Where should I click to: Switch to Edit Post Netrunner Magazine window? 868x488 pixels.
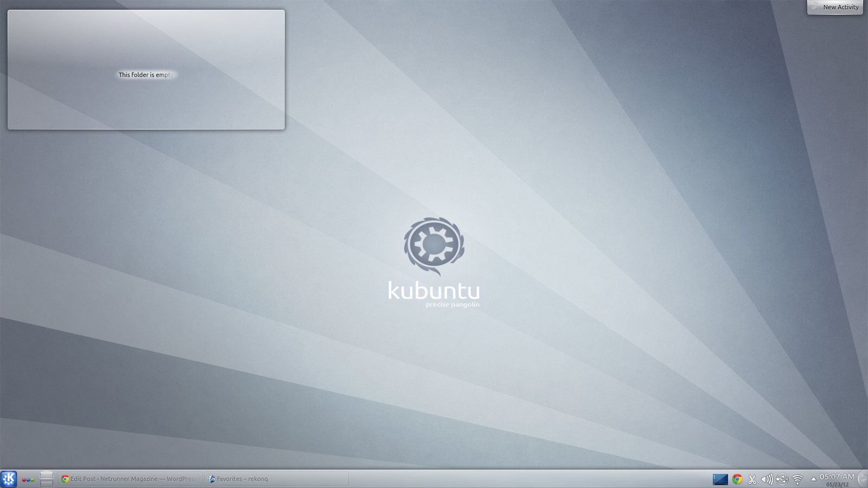point(130,479)
